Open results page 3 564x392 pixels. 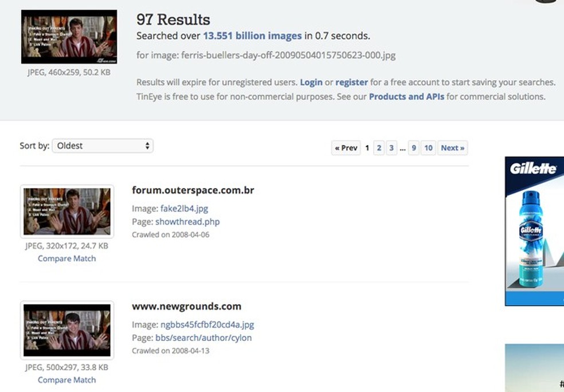[391, 148]
